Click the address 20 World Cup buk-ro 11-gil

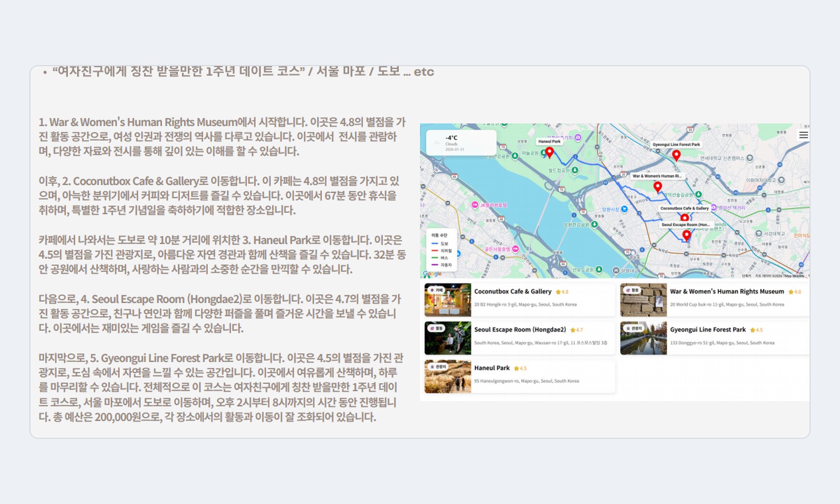[x=727, y=304]
